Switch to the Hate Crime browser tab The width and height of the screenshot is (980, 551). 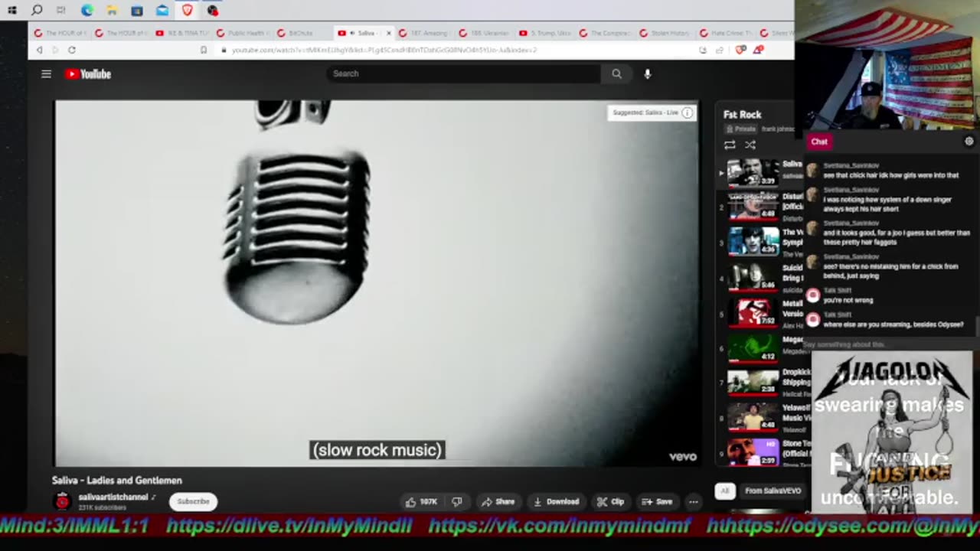coord(727,33)
